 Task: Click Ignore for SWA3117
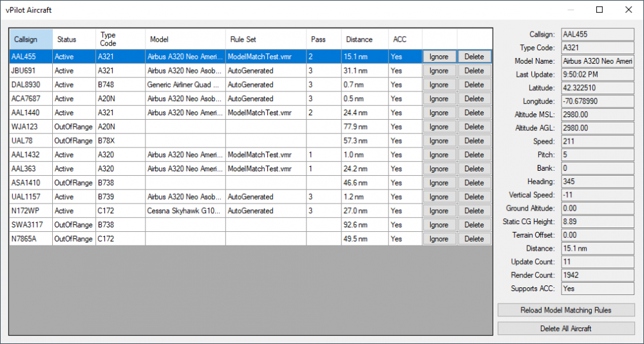[439, 225]
